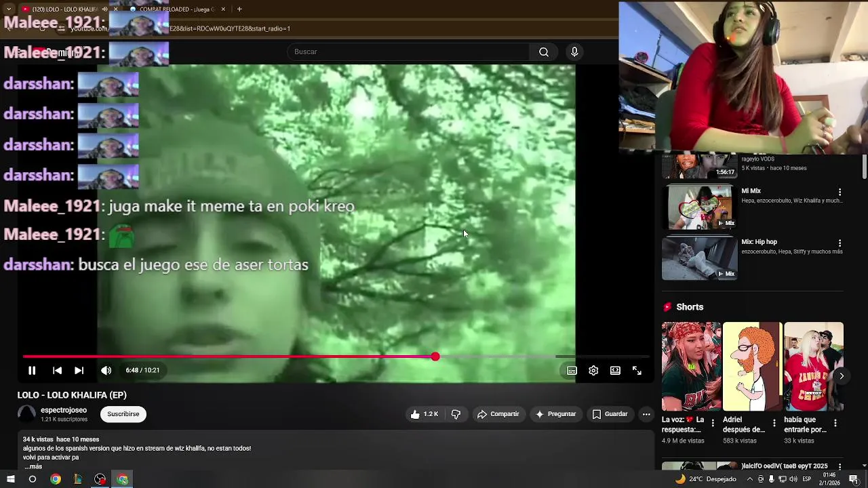Focus the Buscar search field

click(x=409, y=52)
